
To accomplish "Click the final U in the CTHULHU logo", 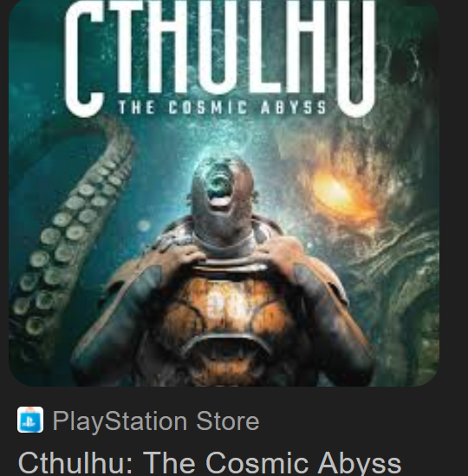I will coord(356,58).
